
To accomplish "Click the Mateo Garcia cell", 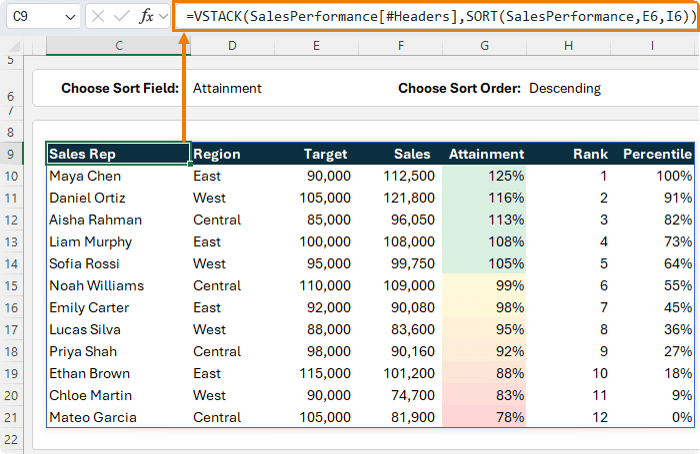I will click(x=118, y=417).
